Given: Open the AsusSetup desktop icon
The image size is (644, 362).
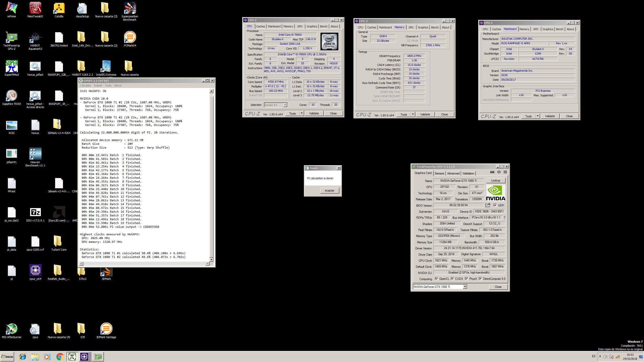Looking at the screenshot, I should pyautogui.click(x=82, y=10).
